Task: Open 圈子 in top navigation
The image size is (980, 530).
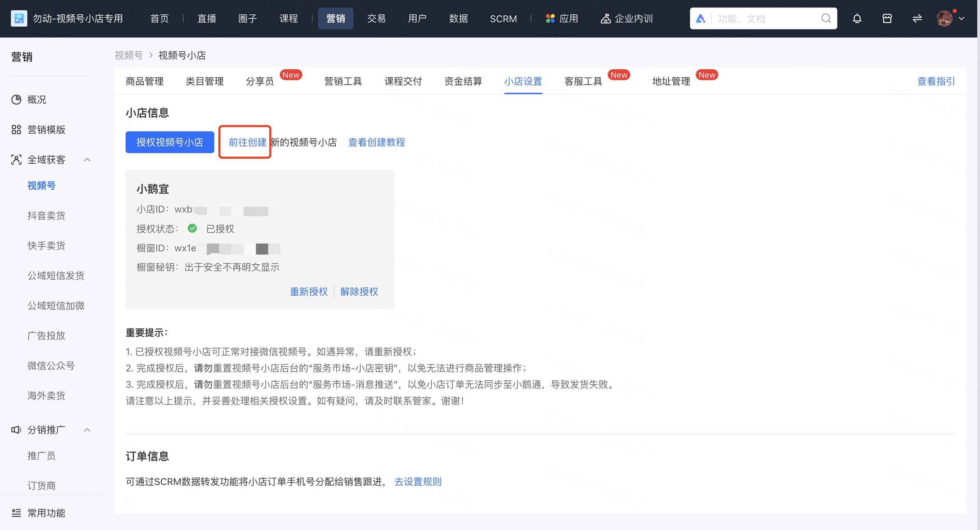Action: click(248, 18)
